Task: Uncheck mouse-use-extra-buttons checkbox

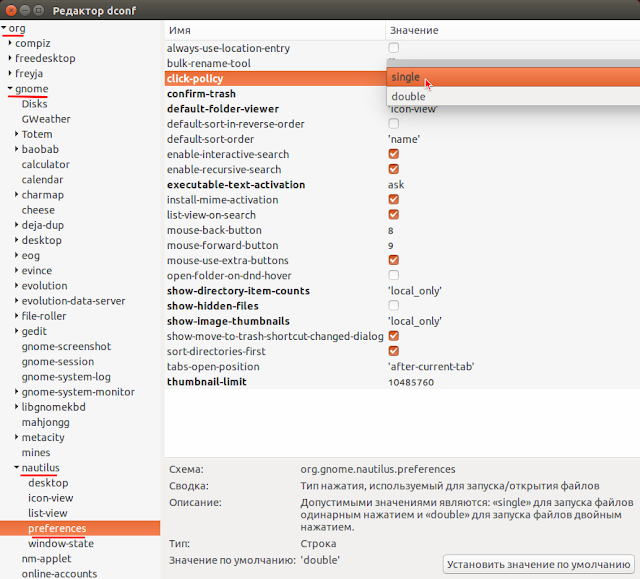Action: [393, 260]
